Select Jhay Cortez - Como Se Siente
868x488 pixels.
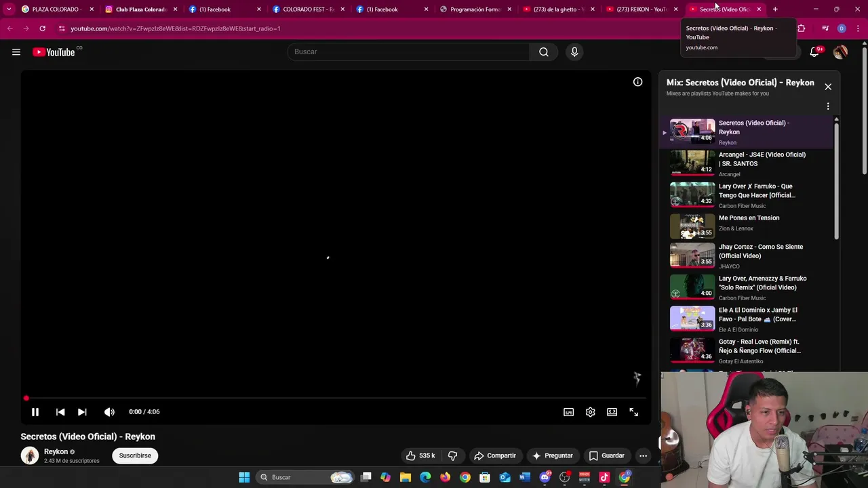(746, 256)
